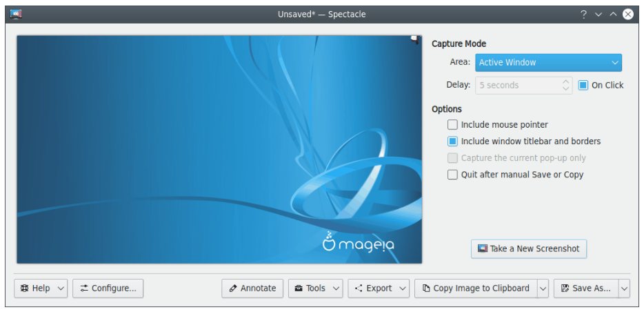Screen dimensions: 644x312
Task: Increase delay with the up arrow
Action: tap(565, 82)
